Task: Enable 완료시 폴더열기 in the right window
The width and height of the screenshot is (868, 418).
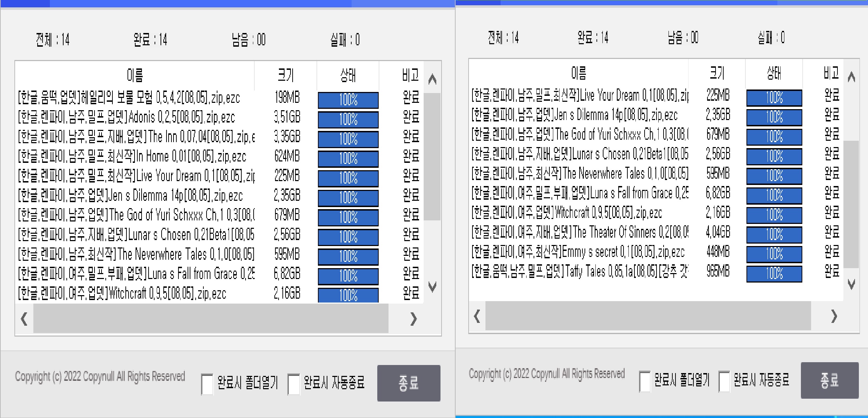Action: tap(645, 381)
